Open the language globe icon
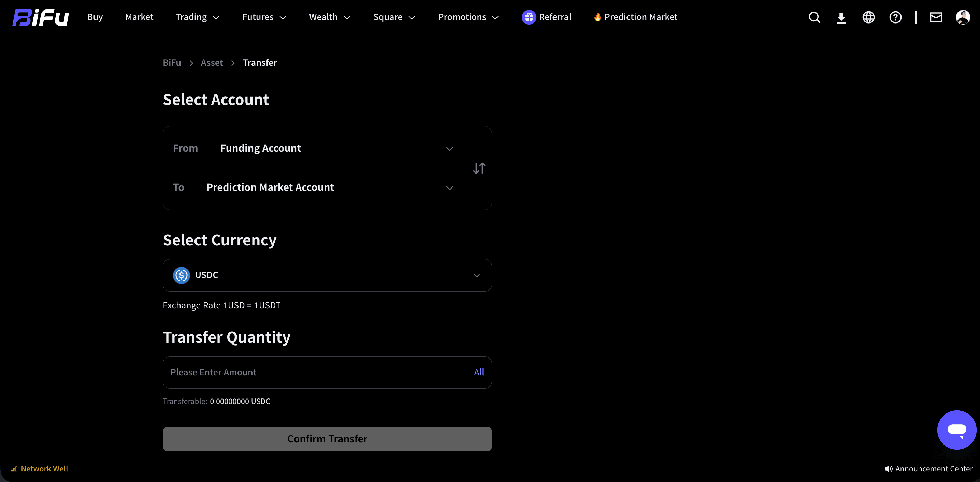This screenshot has width=980, height=482. [x=868, y=17]
